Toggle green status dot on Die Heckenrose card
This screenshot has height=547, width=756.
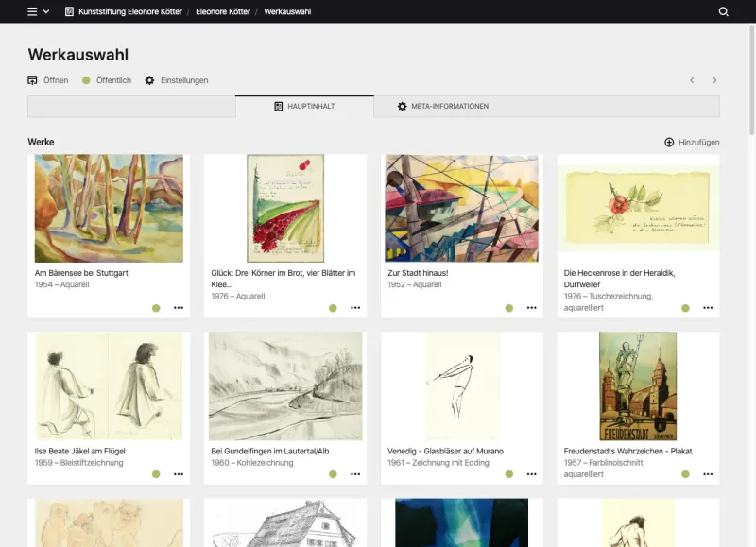click(686, 307)
